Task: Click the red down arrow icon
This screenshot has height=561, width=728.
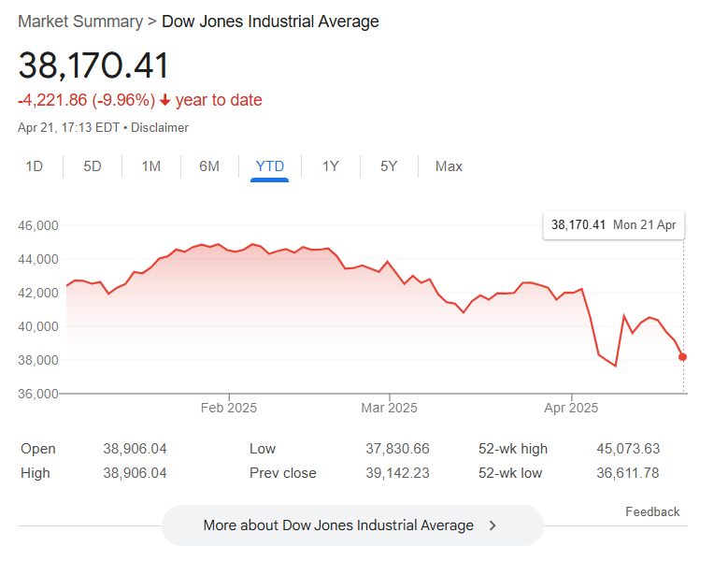Action: (x=165, y=101)
